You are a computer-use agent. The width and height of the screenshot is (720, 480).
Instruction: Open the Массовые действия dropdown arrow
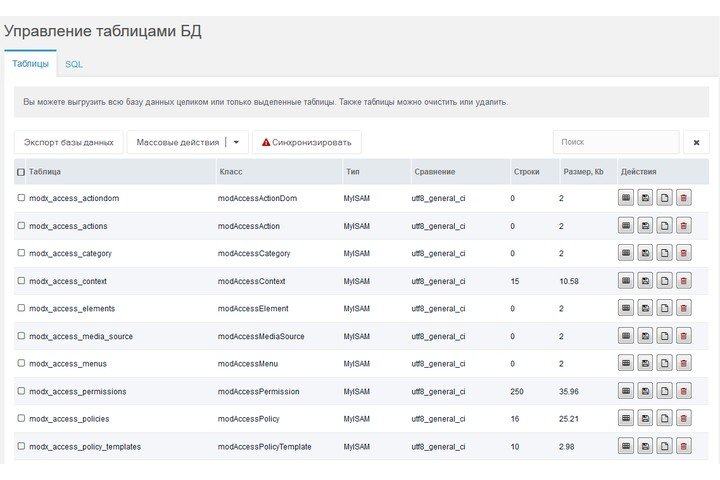[236, 142]
